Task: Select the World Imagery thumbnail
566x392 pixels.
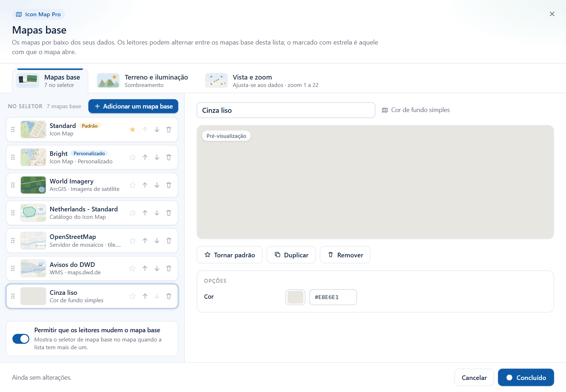Action: 33,185
